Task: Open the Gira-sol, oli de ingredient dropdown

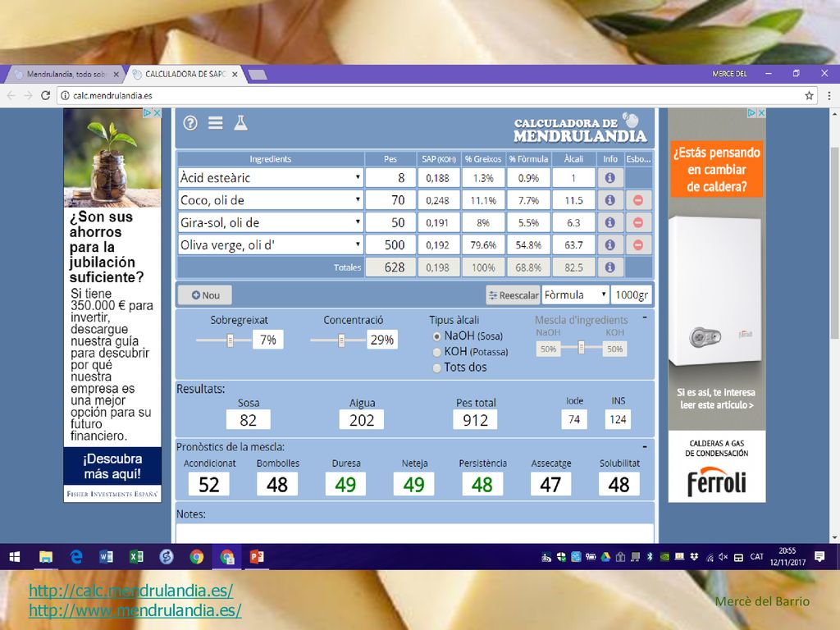Action: (x=271, y=222)
